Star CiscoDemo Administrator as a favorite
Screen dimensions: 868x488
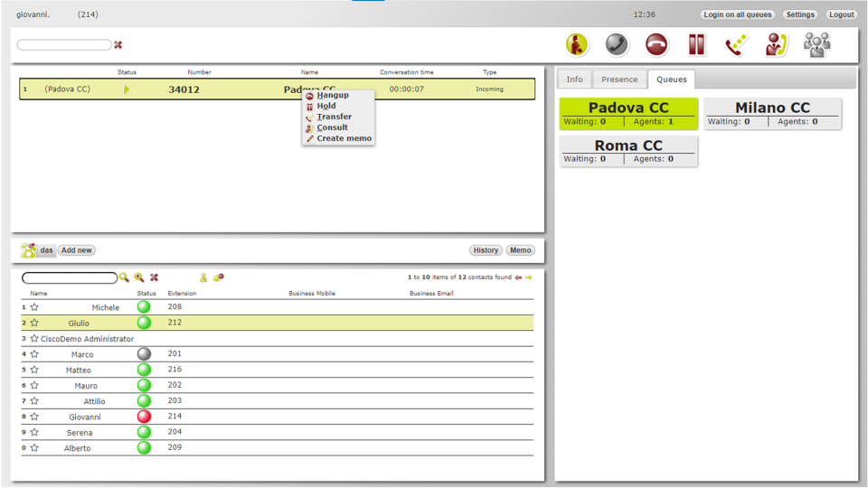34,338
